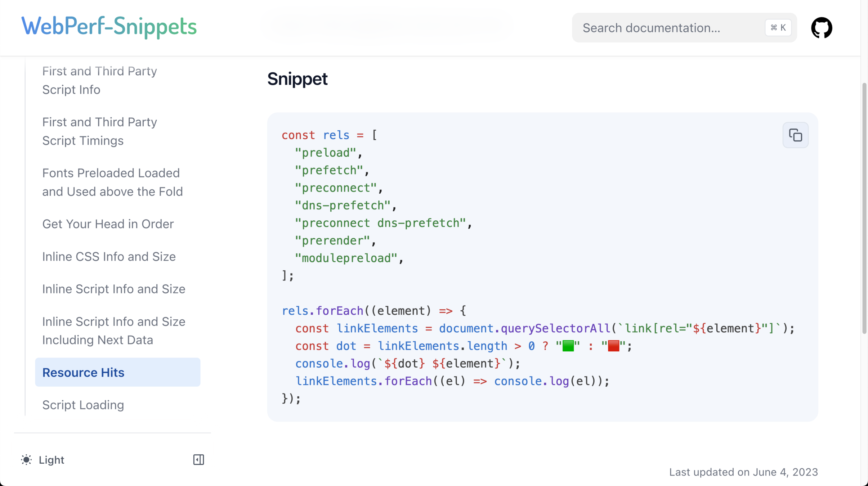
Task: Toggle the Light theme switcher
Action: pyautogui.click(x=52, y=460)
